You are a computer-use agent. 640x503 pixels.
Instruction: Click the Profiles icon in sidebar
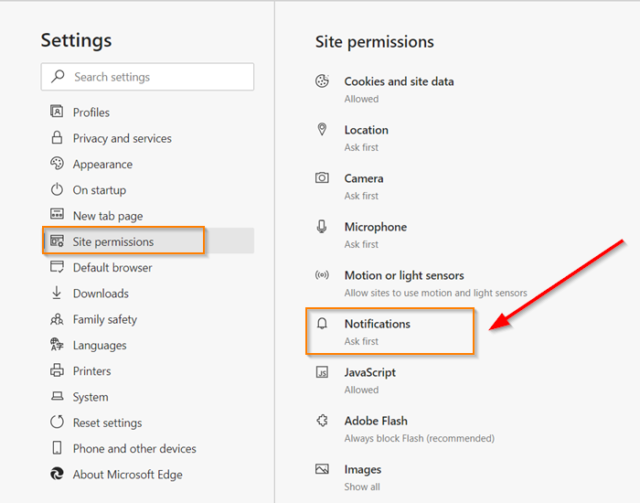(57, 112)
